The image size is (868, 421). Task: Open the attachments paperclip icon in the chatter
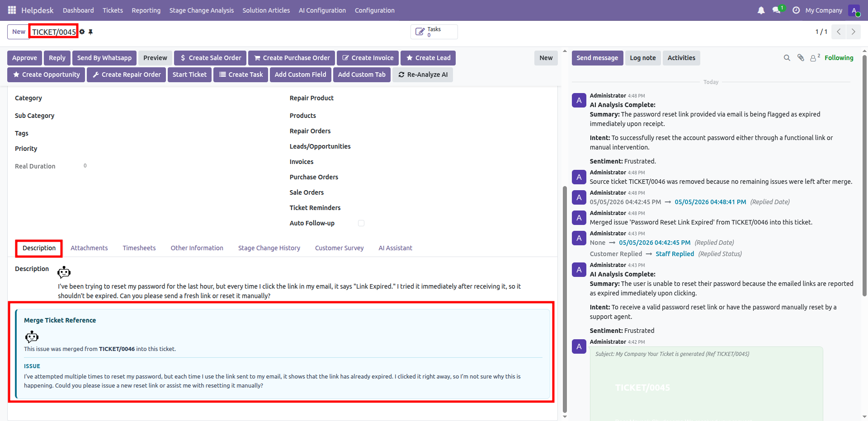point(801,58)
